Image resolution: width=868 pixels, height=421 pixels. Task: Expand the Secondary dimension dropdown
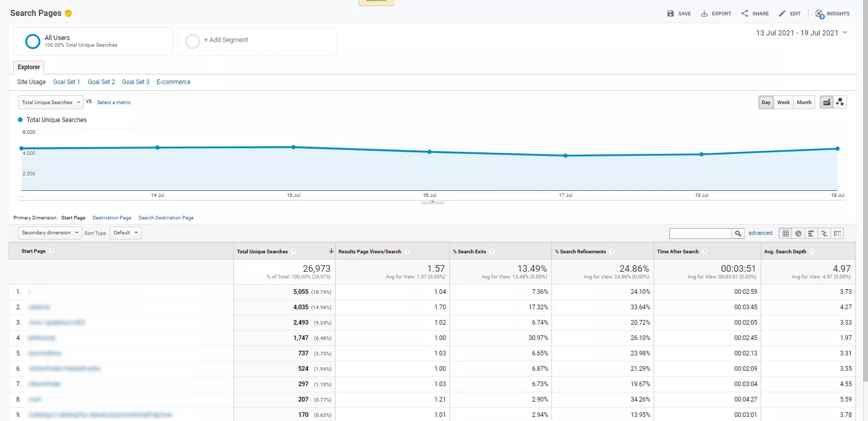[x=50, y=233]
